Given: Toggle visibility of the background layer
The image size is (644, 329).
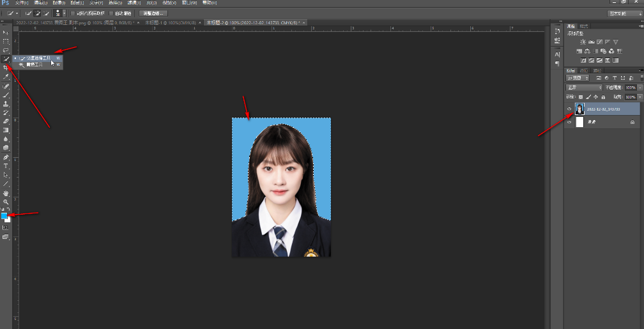Looking at the screenshot, I should [x=569, y=122].
